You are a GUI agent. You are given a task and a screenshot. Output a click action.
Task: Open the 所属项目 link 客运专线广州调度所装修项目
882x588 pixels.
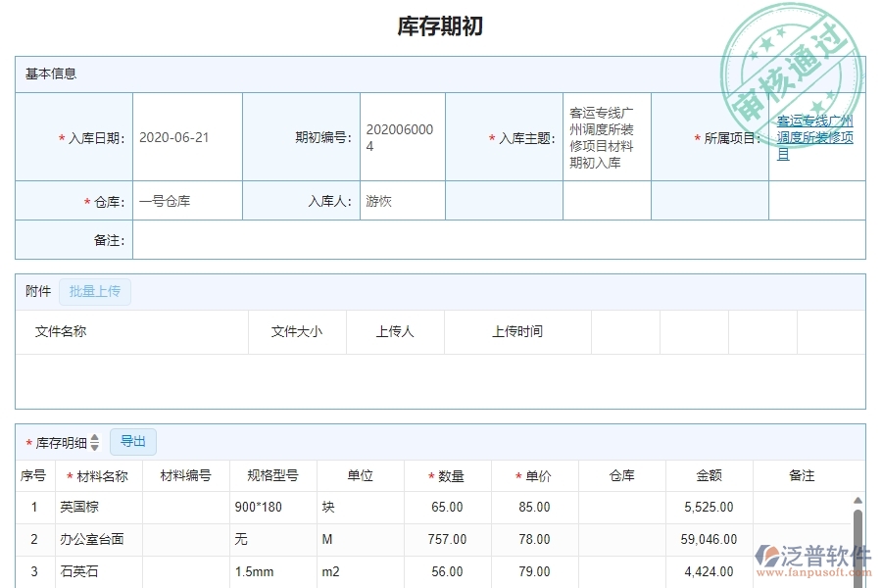814,137
